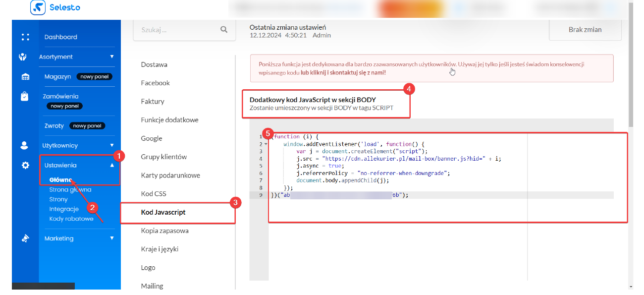Open Dostawa settings section
This screenshot has height=295, width=644.
point(154,64)
